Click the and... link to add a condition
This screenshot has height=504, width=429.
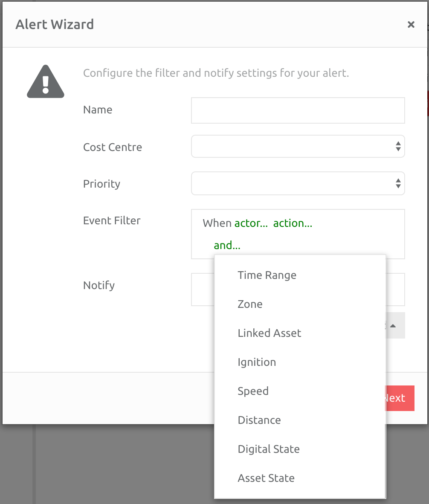(226, 245)
